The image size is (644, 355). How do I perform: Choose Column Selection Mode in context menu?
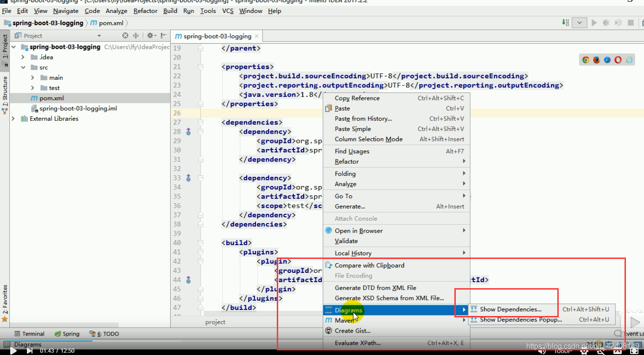coord(396,139)
